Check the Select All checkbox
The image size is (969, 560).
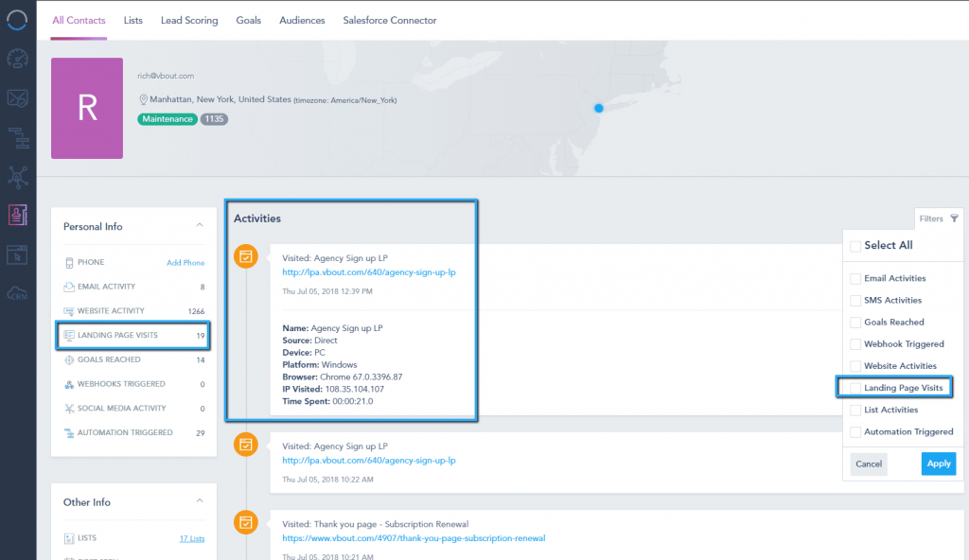point(855,246)
